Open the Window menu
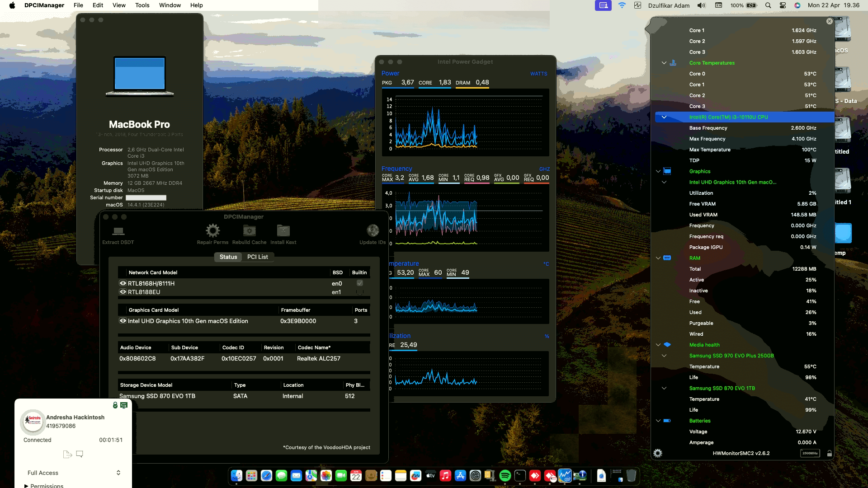The width and height of the screenshot is (868, 488). point(170,5)
